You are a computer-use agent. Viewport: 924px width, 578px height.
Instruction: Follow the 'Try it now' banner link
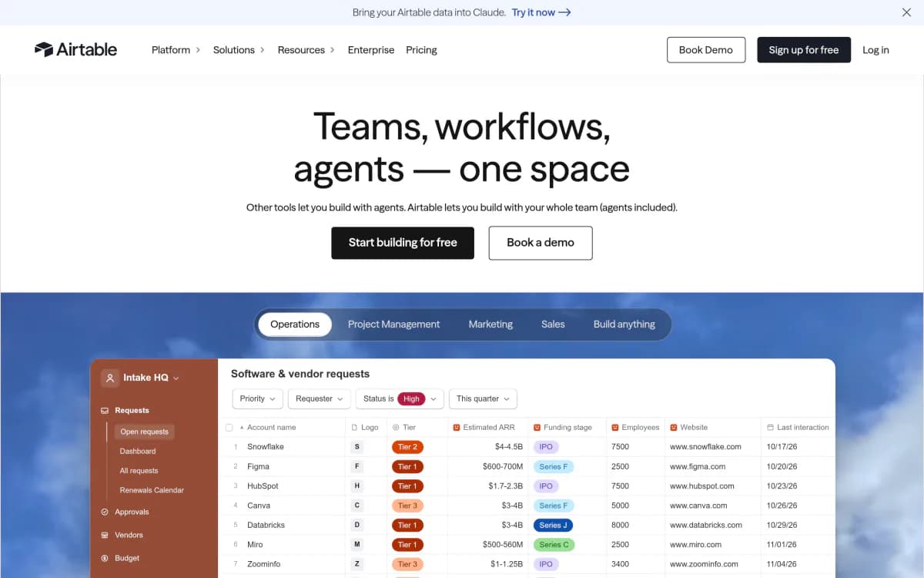tap(541, 12)
